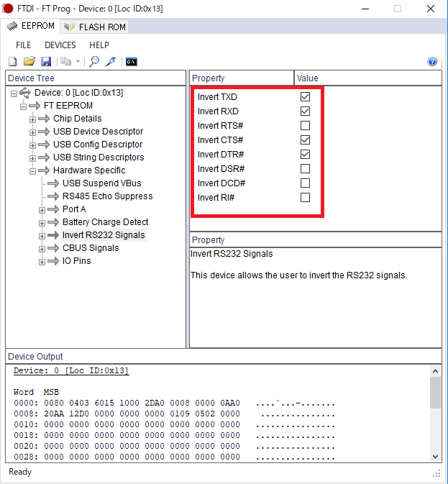Screen dimensions: 448x484
Task: Click Device Output scrollbar down arrow
Action: click(435, 457)
